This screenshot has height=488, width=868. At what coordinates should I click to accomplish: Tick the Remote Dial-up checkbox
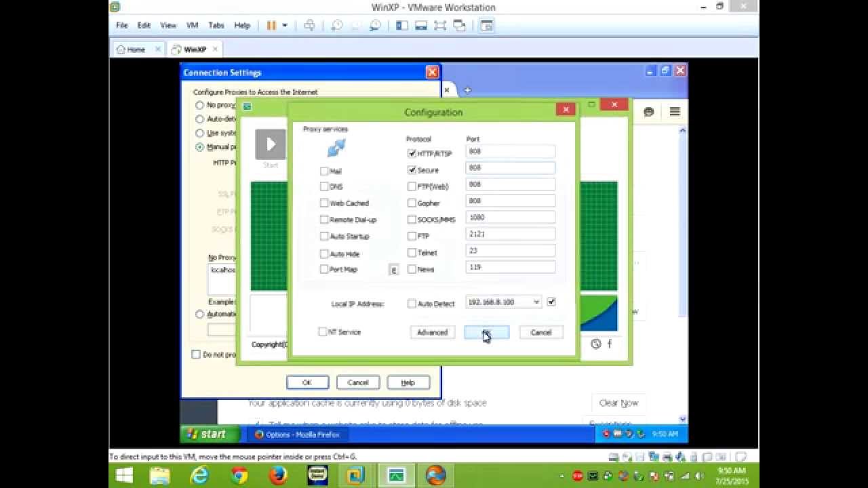click(324, 220)
